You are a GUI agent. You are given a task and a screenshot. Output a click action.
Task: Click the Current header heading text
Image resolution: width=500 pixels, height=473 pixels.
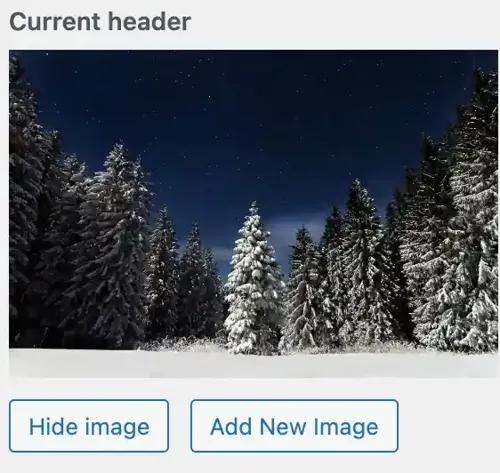[100, 22]
